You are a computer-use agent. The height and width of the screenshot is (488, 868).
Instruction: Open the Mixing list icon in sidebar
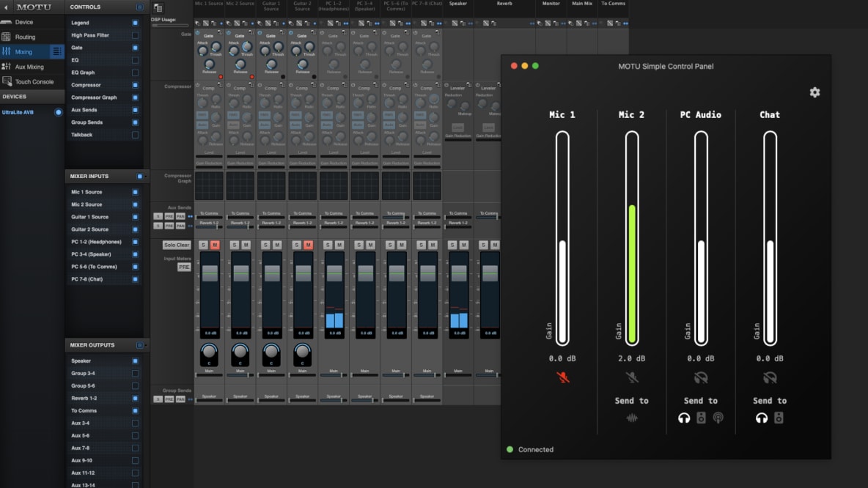[x=56, y=51]
